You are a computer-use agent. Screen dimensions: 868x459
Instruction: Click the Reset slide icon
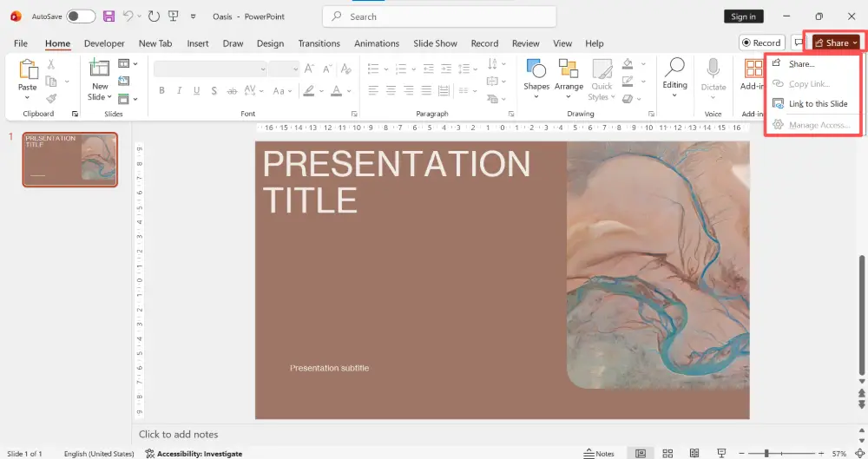[x=123, y=82]
